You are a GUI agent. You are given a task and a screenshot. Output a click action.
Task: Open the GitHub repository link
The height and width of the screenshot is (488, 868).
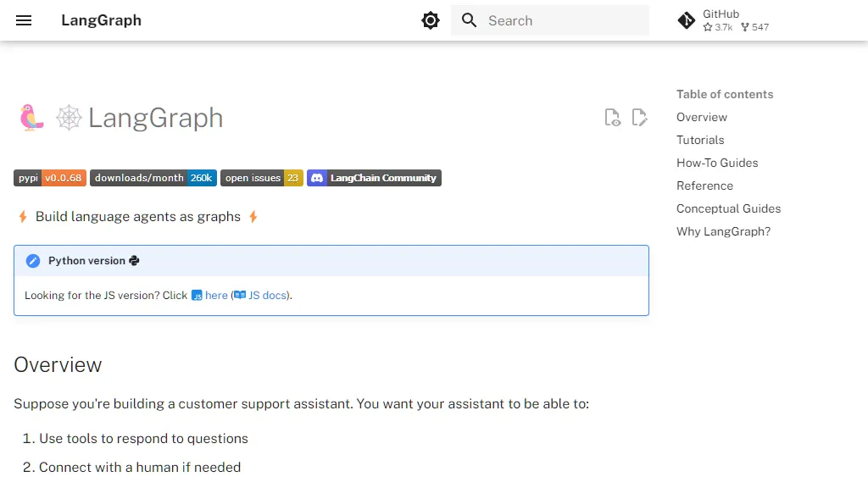click(724, 20)
